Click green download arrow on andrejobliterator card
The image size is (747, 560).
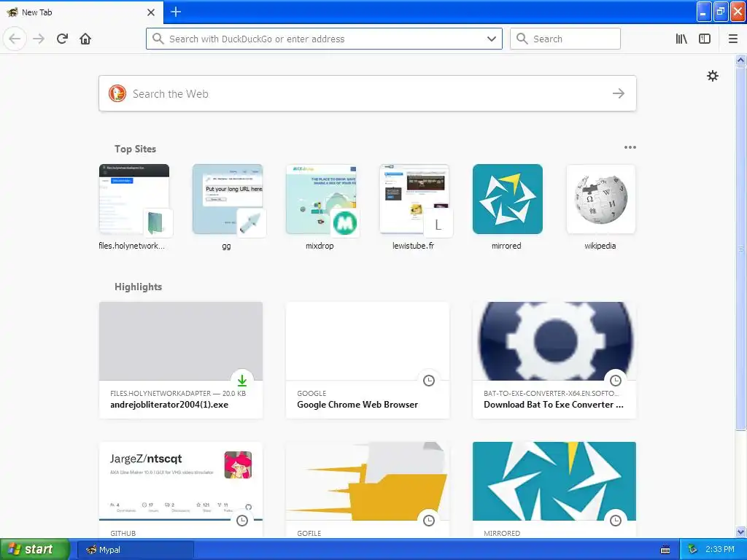click(242, 380)
